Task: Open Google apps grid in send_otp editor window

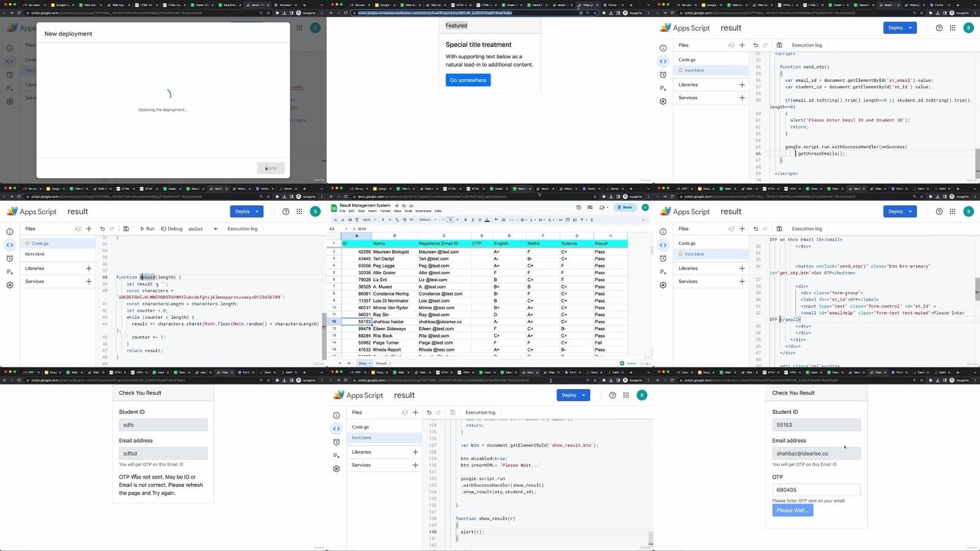Action: (x=952, y=28)
